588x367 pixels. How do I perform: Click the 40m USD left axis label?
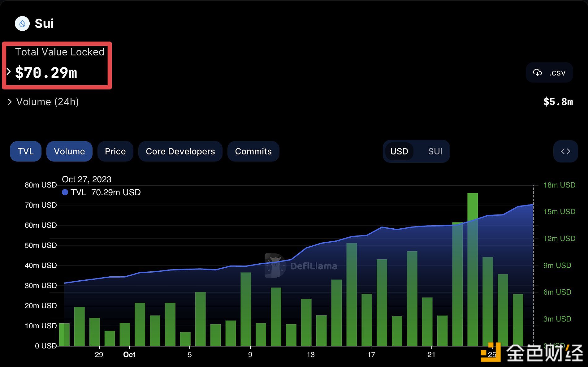tap(41, 266)
